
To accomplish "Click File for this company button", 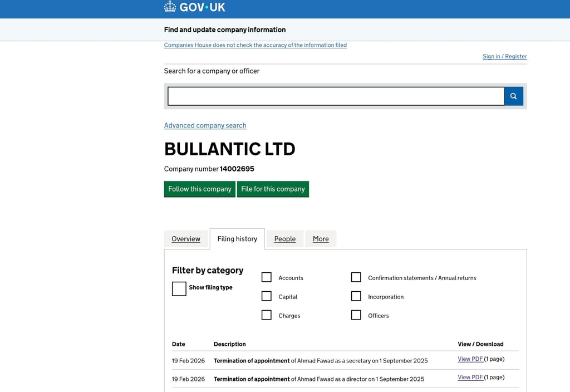I will coord(273,189).
